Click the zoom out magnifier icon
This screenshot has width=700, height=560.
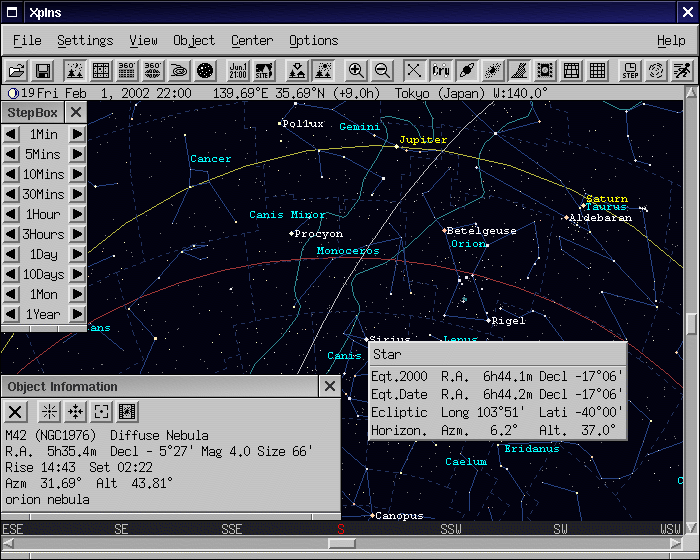pyautogui.click(x=382, y=71)
